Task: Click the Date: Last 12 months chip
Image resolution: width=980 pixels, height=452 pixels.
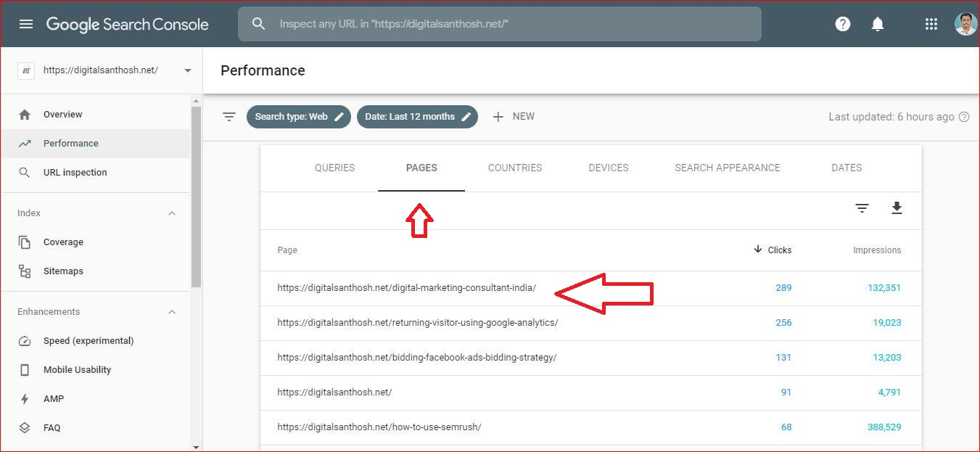Action: [417, 117]
